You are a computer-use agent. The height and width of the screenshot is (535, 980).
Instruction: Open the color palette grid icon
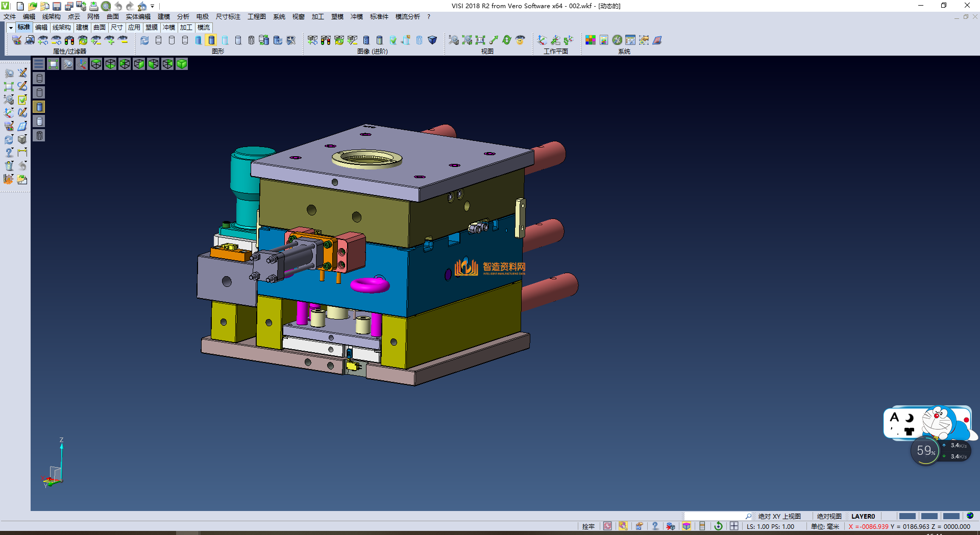point(591,40)
